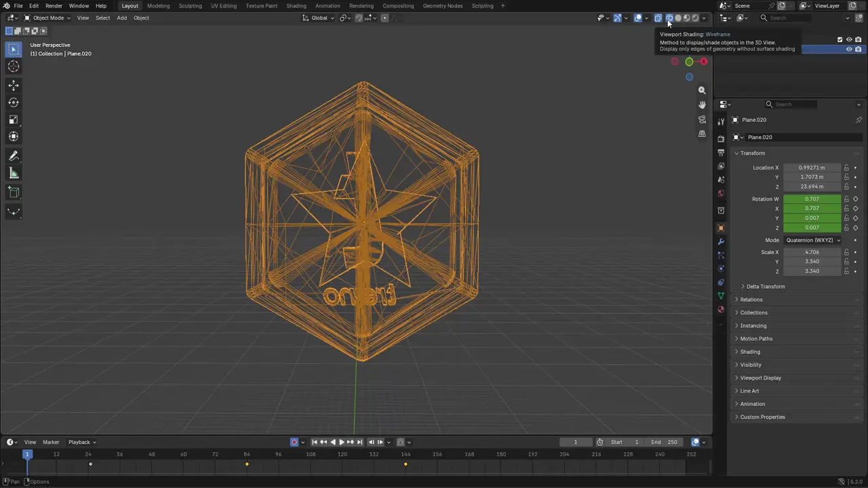The image size is (868, 488).
Task: Open the File menu
Action: coord(18,5)
